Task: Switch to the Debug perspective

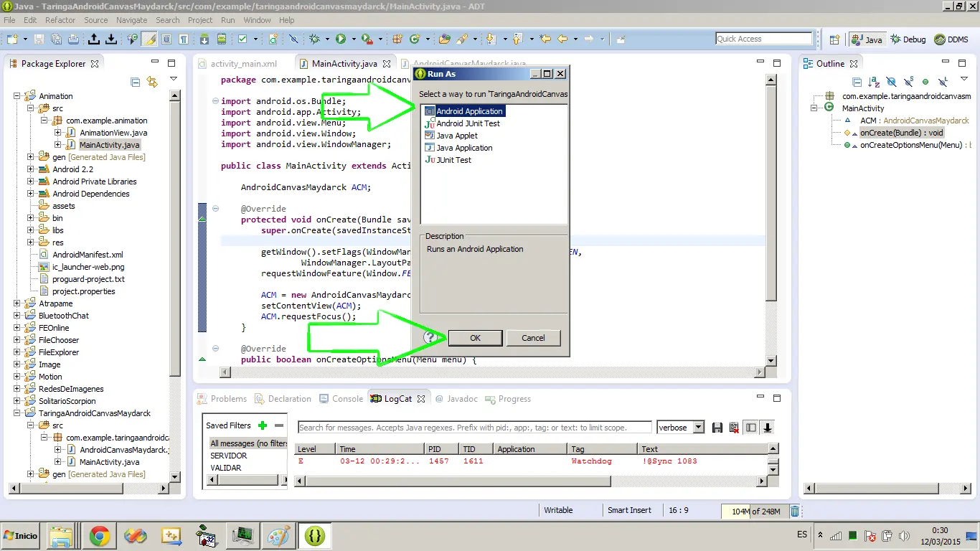Action: 908,39
